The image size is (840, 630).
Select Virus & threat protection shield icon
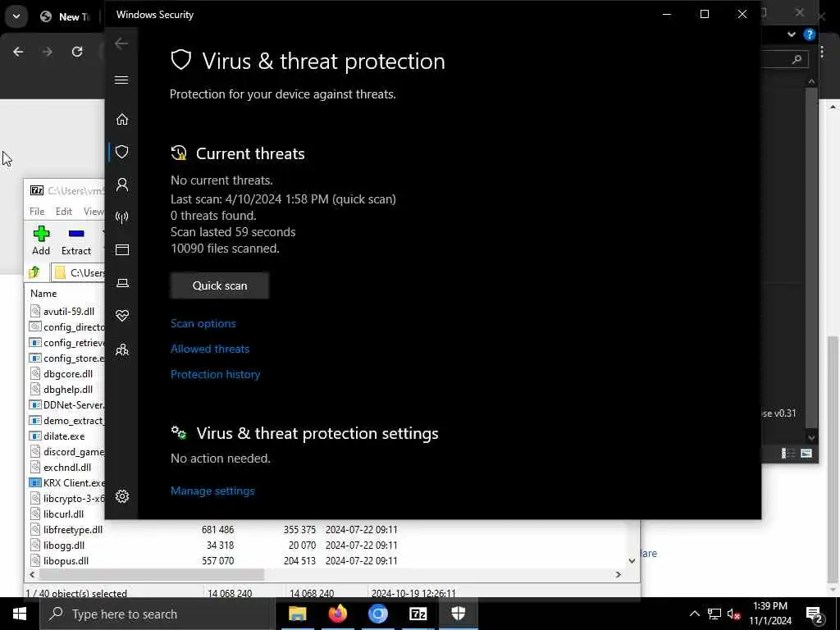click(x=122, y=152)
